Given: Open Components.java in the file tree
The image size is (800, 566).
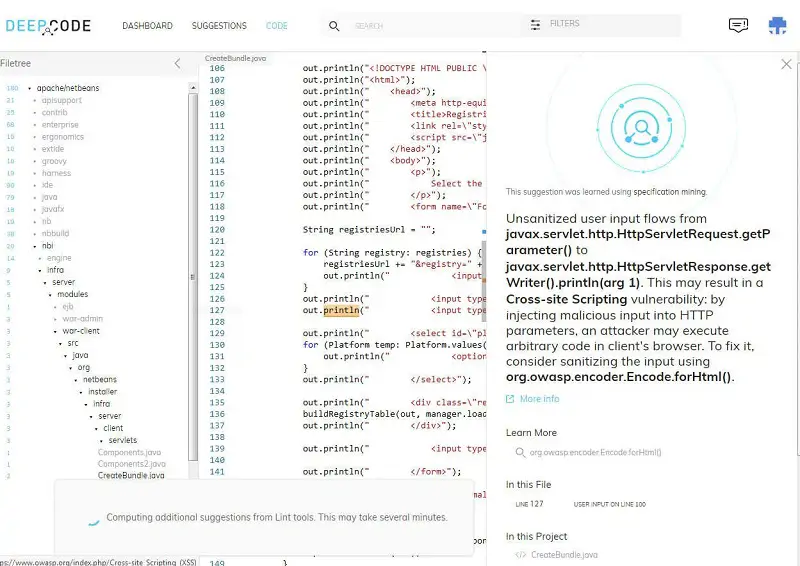Looking at the screenshot, I should point(129,453).
